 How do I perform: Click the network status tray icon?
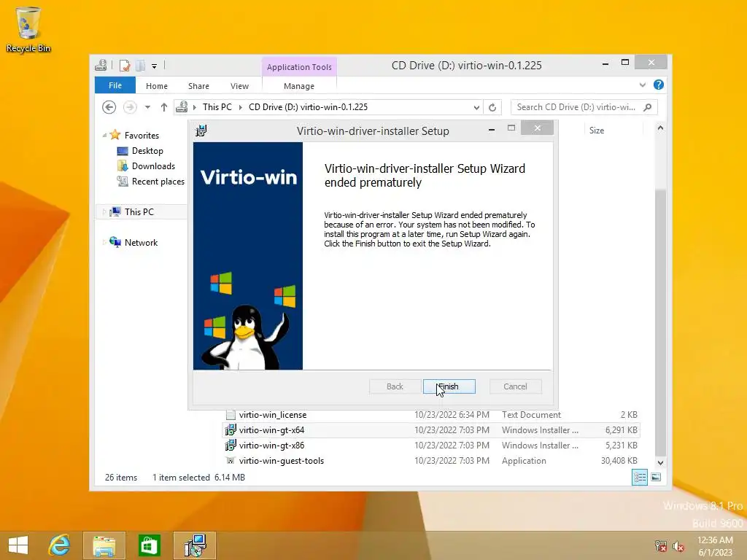pyautogui.click(x=661, y=545)
